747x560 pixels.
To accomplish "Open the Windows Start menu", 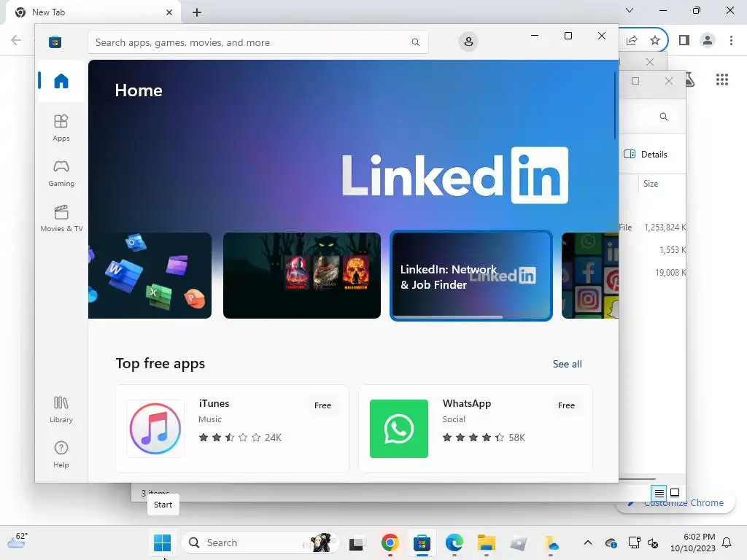I will click(163, 542).
